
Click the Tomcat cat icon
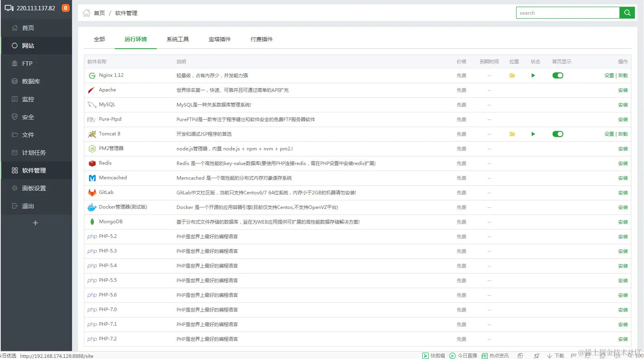[x=92, y=134]
